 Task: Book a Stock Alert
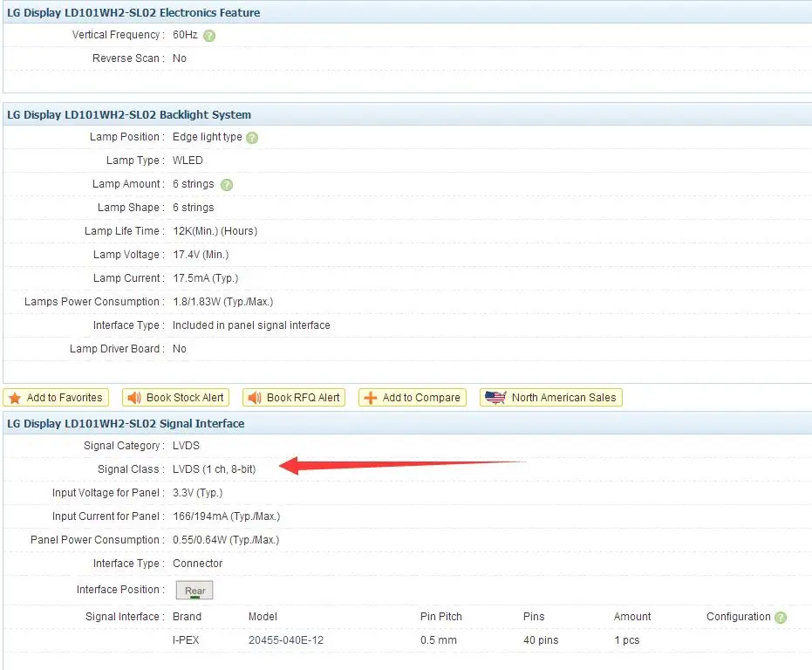click(x=175, y=398)
